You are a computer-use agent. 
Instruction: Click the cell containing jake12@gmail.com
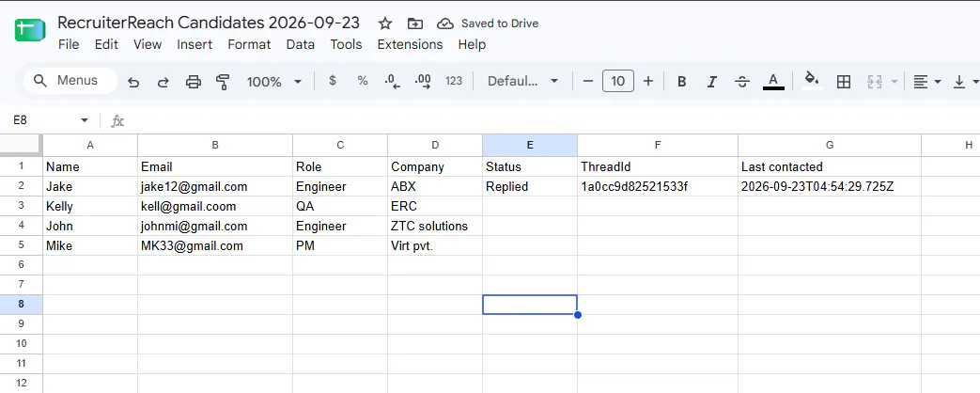point(215,186)
